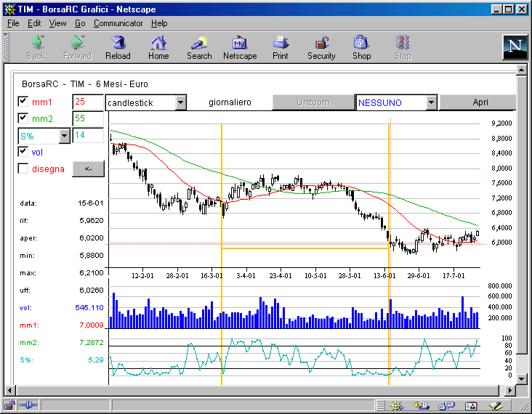This screenshot has height=414, width=532.
Task: Click the giornaliero period label
Action: pyautogui.click(x=230, y=102)
